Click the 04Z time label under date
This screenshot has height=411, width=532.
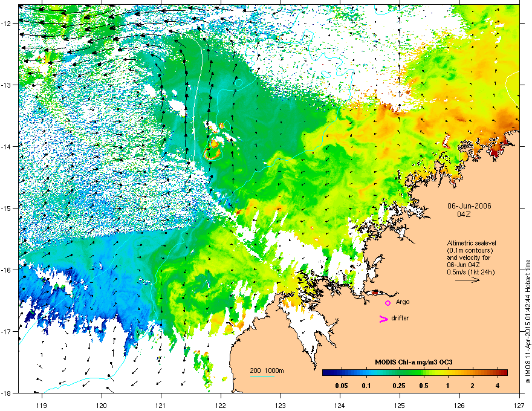tap(464, 215)
